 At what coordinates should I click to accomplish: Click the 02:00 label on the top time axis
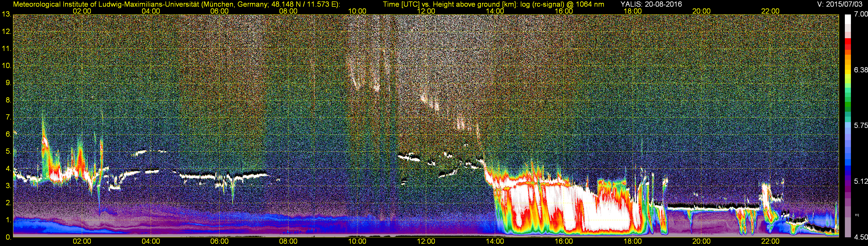coord(82,11)
